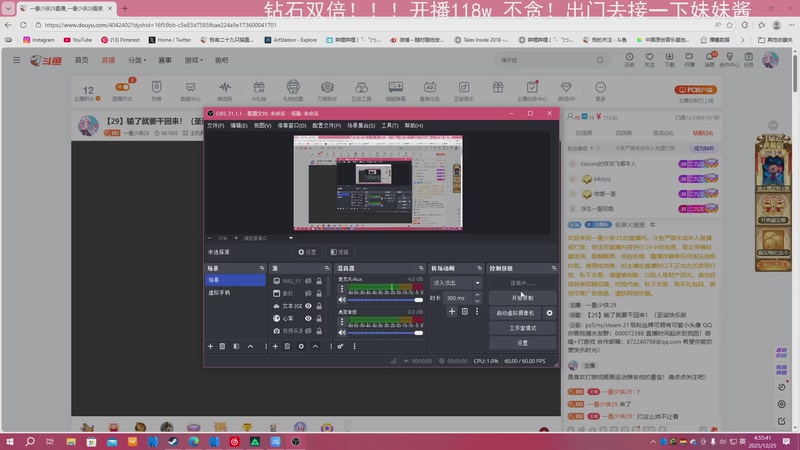Open the OBS 场景集合(S) menu
This screenshot has height=450, width=800.
361,126
